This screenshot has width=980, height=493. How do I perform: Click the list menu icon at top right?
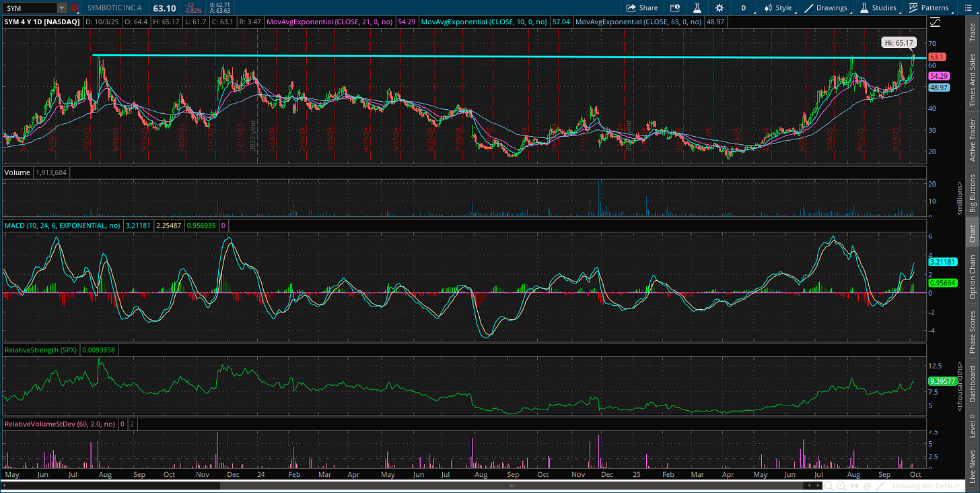click(968, 8)
